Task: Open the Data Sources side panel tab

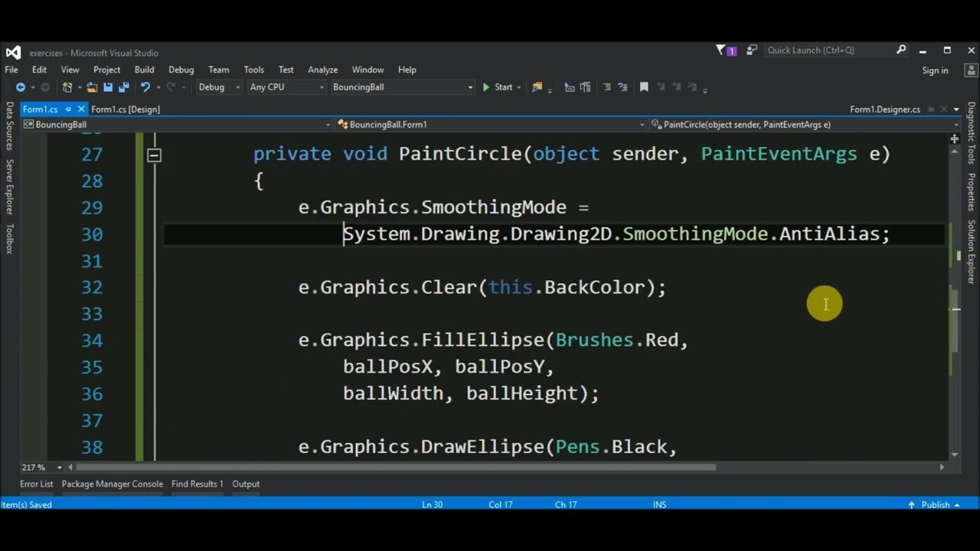Action: click(9, 126)
